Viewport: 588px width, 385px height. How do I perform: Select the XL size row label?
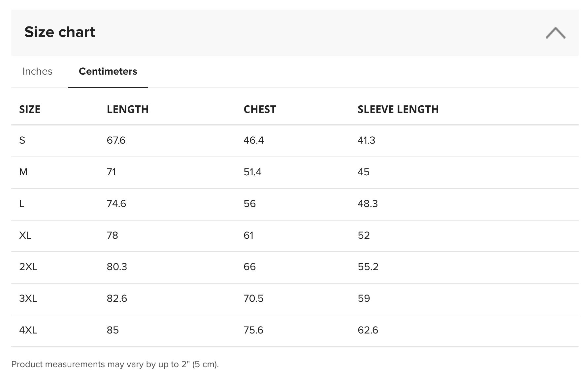coord(25,235)
